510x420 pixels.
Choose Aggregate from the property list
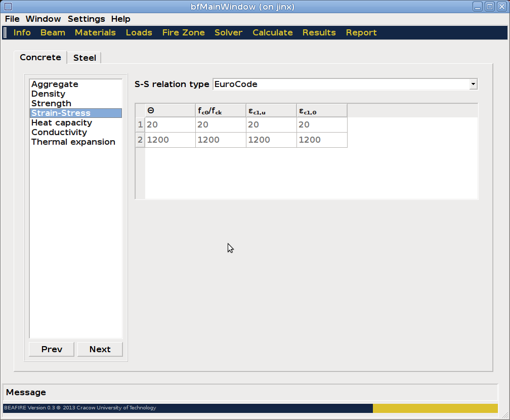55,84
